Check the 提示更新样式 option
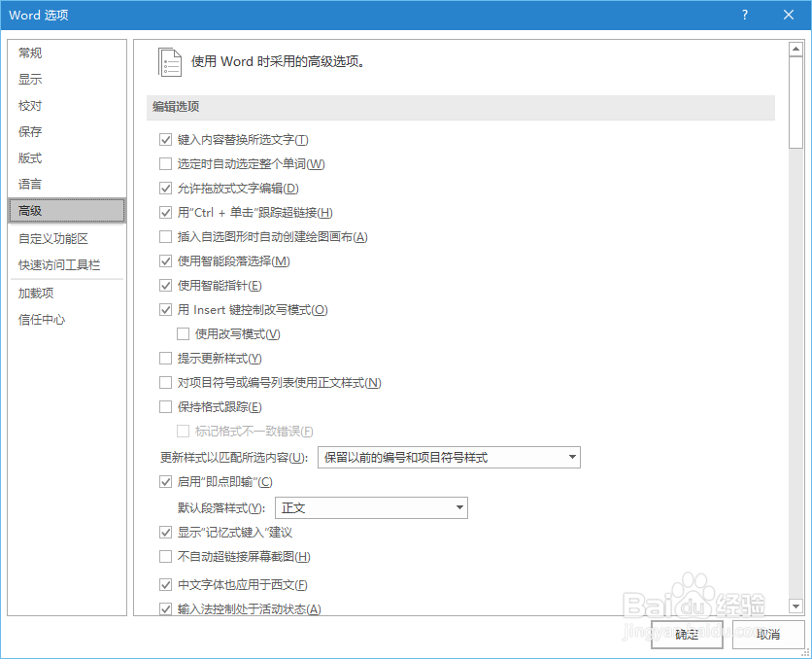Viewport: 812px width, 659px height. click(x=166, y=358)
